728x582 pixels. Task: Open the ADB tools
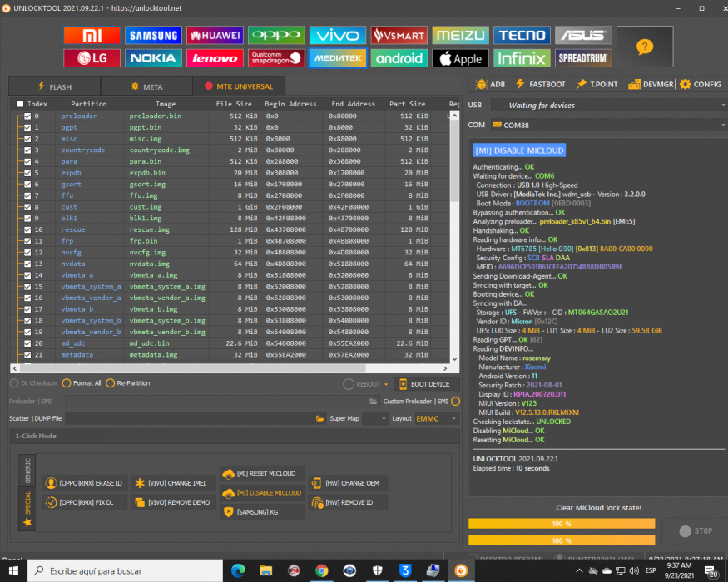pos(490,85)
